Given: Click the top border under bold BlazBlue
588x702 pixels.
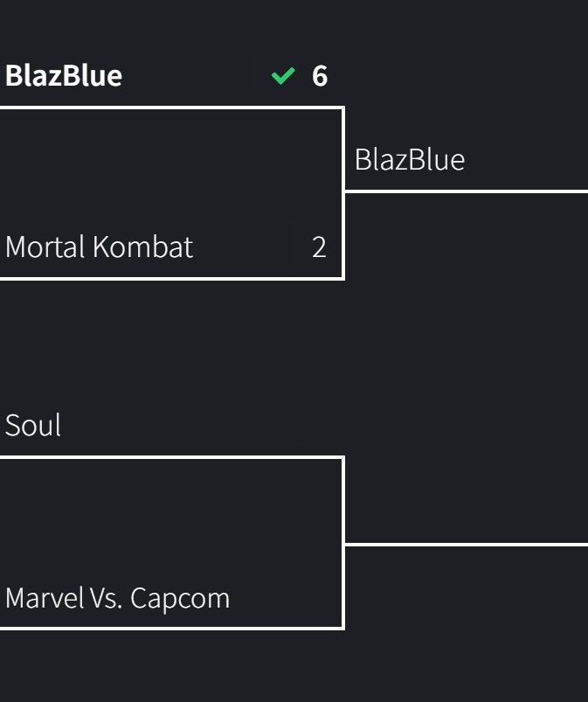Looking at the screenshot, I should [172, 108].
